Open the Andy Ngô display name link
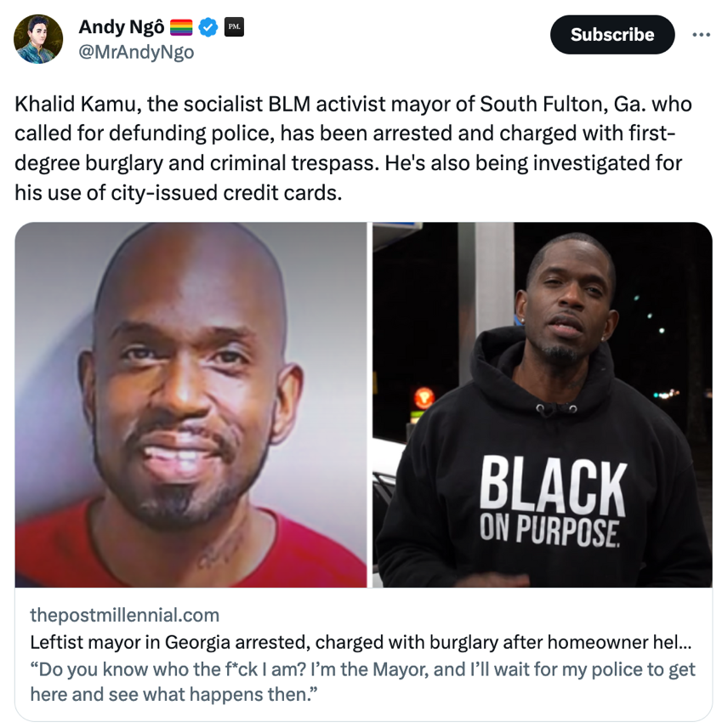The height and width of the screenshot is (728, 728). (x=121, y=27)
